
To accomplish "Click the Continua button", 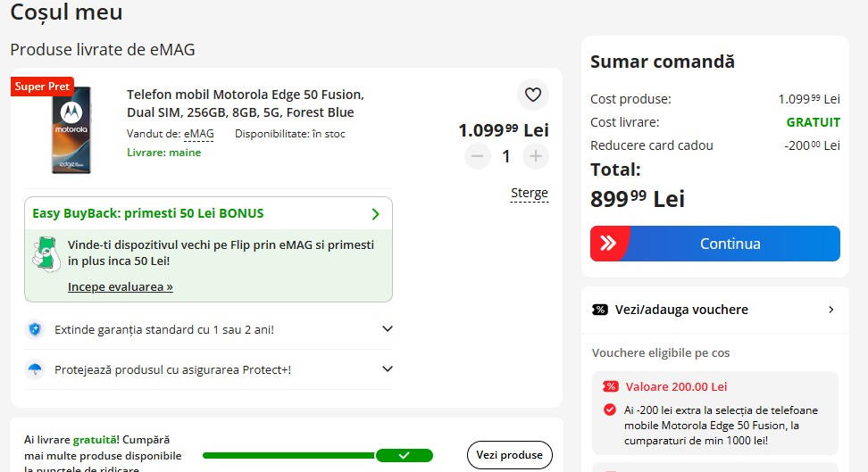I will [714, 244].
